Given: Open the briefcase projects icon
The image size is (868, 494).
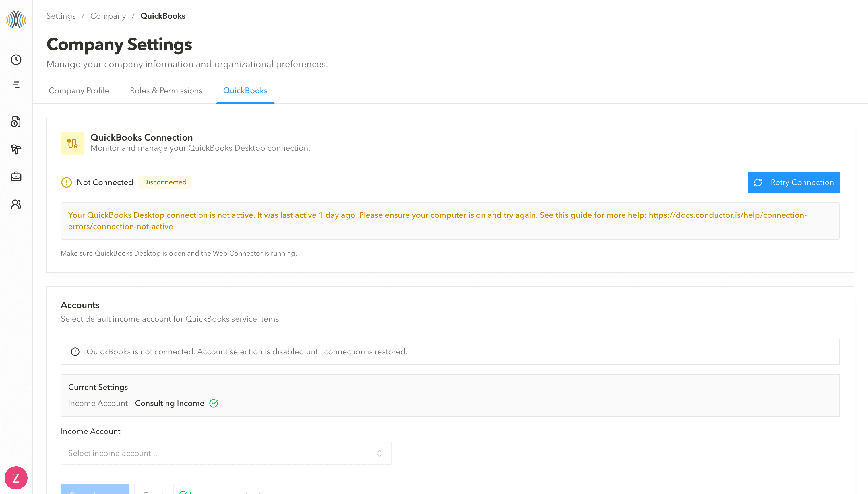Looking at the screenshot, I should (x=16, y=176).
